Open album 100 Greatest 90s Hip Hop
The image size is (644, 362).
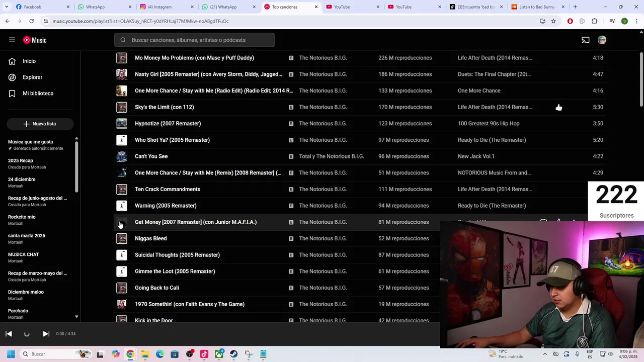[x=489, y=124]
